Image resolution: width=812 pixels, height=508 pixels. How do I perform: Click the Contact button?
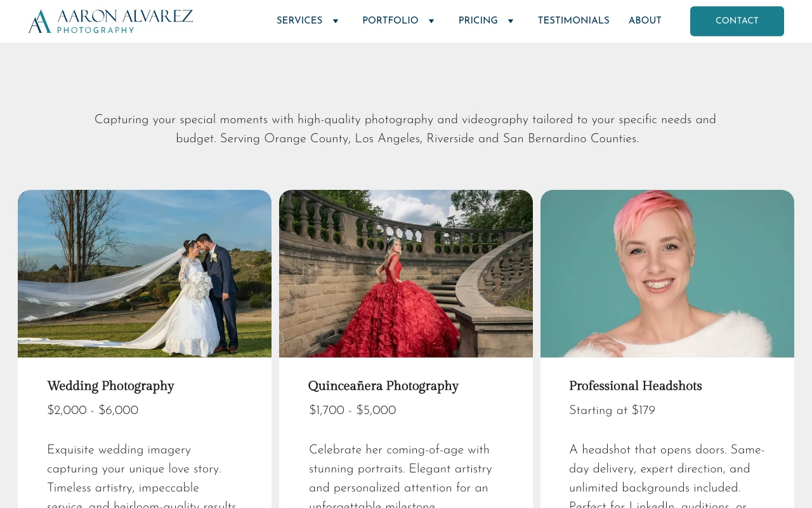click(x=737, y=21)
